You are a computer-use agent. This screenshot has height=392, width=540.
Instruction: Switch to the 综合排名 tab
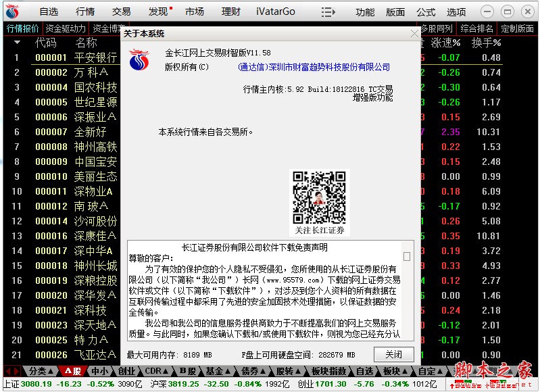click(477, 28)
